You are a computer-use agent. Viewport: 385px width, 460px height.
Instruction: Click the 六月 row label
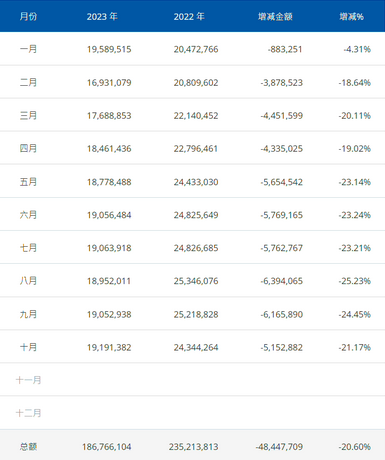pyautogui.click(x=28, y=215)
